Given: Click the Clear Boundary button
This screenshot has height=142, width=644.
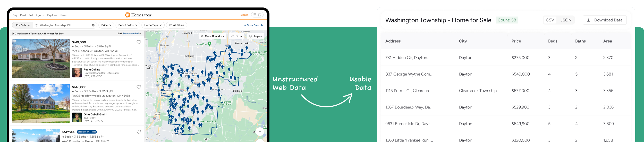Looking at the screenshot, I should pos(212,36).
